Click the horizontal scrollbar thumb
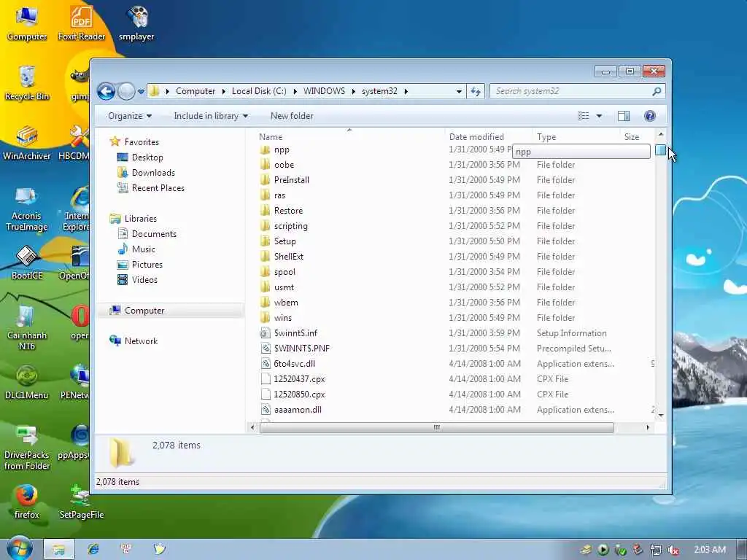 [436, 427]
